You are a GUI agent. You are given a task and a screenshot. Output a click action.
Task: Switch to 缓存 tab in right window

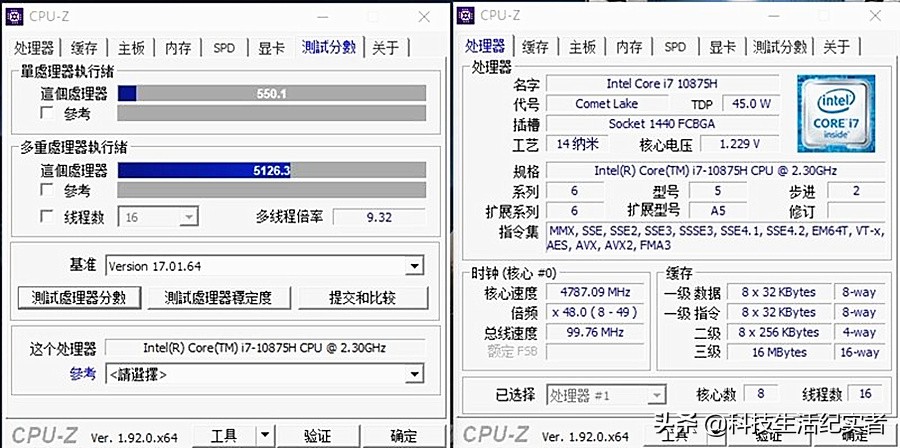pos(536,46)
